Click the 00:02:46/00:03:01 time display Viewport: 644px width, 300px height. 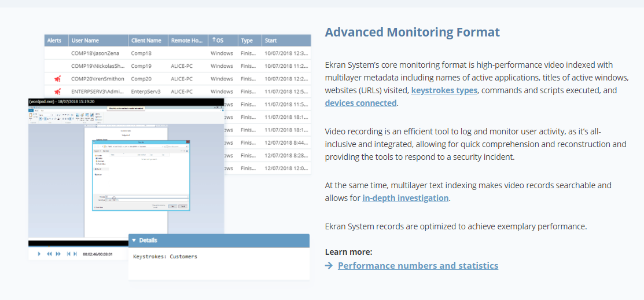[98, 254]
